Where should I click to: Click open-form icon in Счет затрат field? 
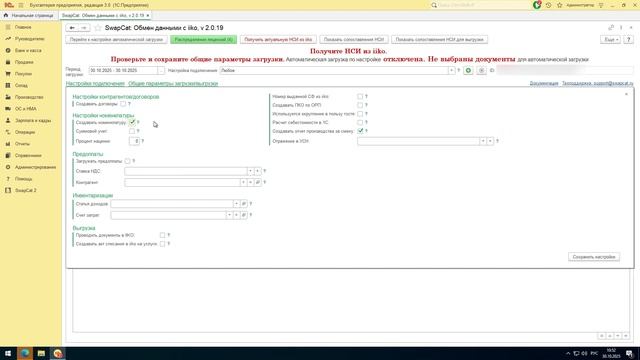(244, 215)
